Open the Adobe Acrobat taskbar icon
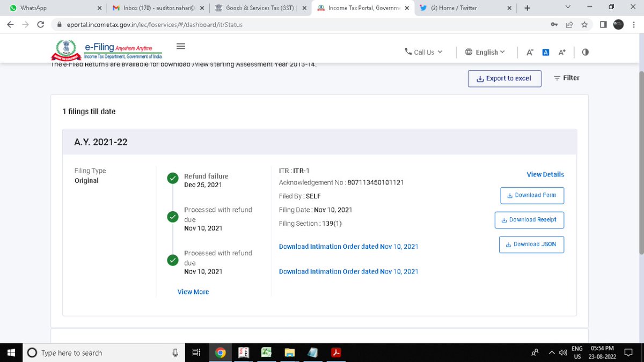The width and height of the screenshot is (644, 362). (x=336, y=352)
